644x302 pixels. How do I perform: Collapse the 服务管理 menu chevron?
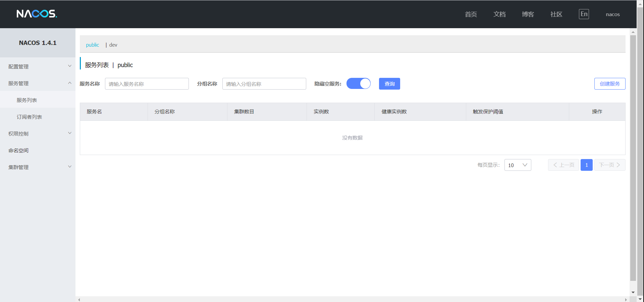click(70, 83)
